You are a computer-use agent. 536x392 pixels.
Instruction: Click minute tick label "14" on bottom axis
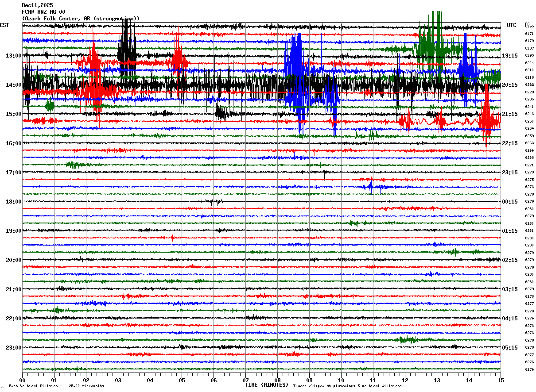coord(469,380)
